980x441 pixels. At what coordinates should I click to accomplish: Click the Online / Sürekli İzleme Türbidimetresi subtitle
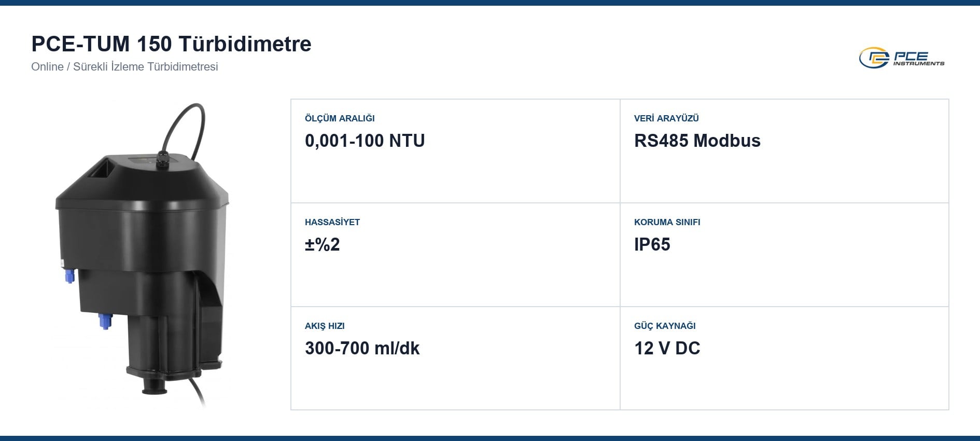click(124, 67)
